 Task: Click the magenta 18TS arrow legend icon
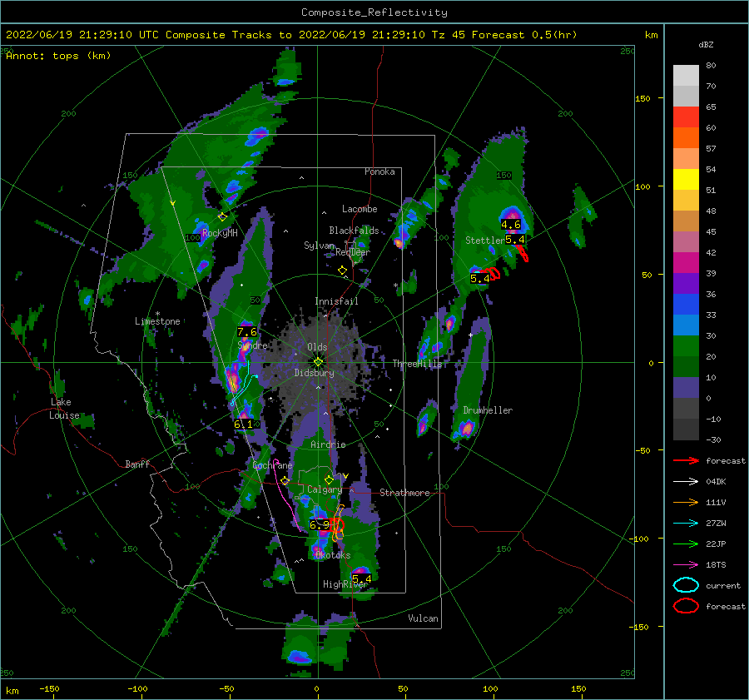click(686, 565)
